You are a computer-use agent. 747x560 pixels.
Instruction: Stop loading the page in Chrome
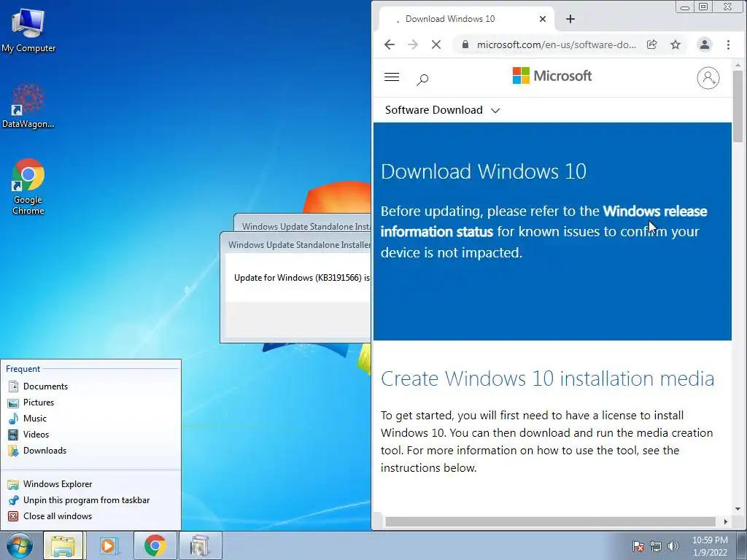(436, 44)
